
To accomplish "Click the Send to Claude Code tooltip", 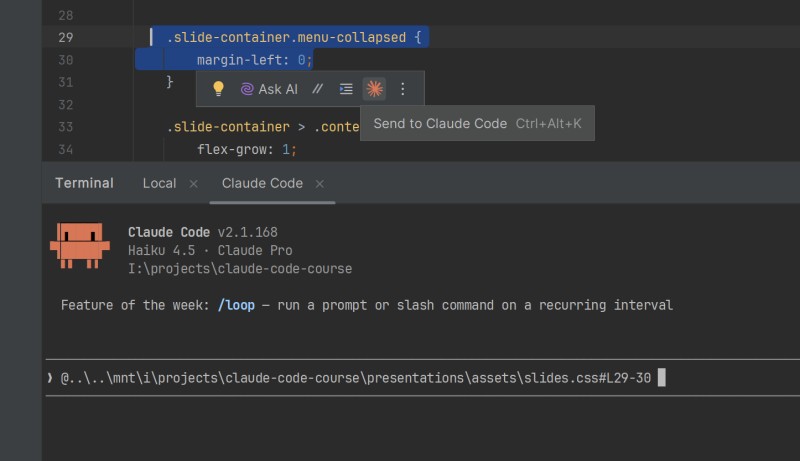I will pos(477,123).
